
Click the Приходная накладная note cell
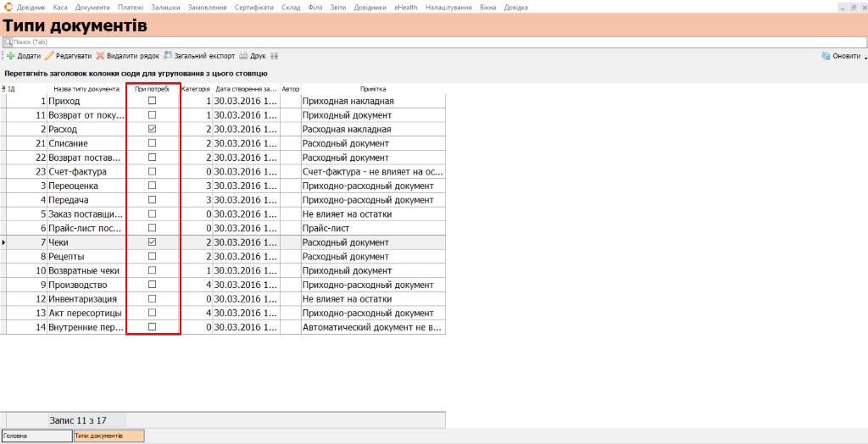click(373, 101)
